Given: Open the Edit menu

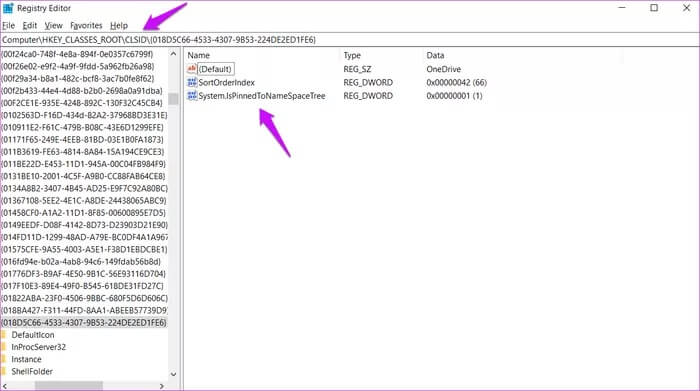Looking at the screenshot, I should pyautogui.click(x=30, y=25).
